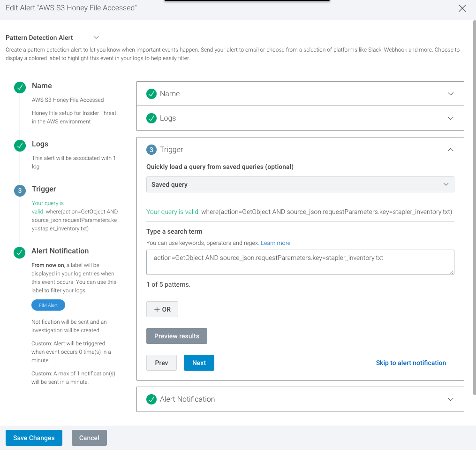Expand the Logs accordion section
The image size is (476, 450).
point(450,118)
